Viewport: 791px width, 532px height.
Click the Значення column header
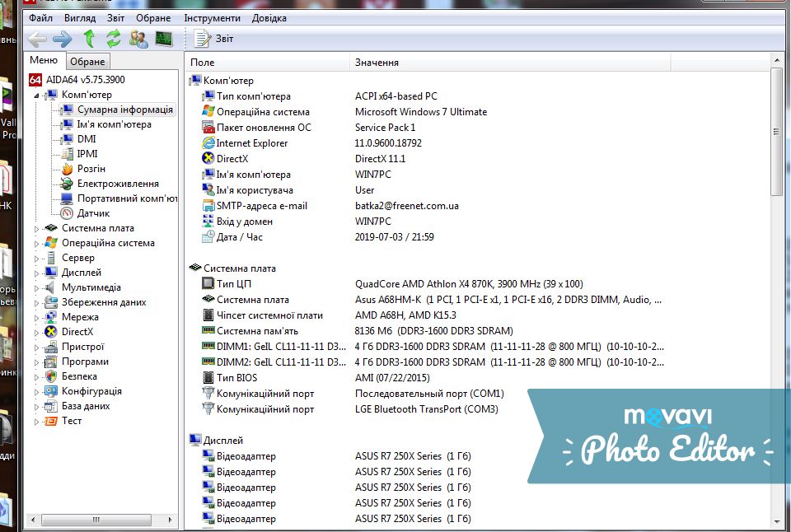(x=509, y=63)
